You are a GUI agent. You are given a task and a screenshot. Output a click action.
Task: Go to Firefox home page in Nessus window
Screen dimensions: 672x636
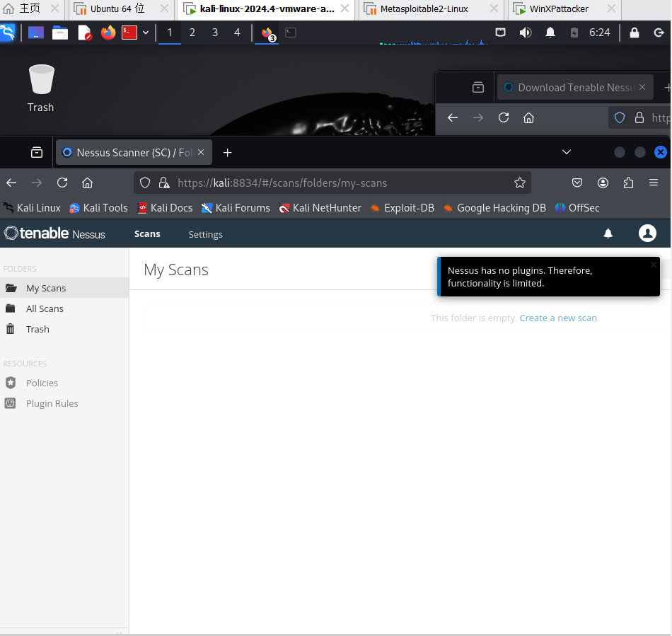(88, 183)
